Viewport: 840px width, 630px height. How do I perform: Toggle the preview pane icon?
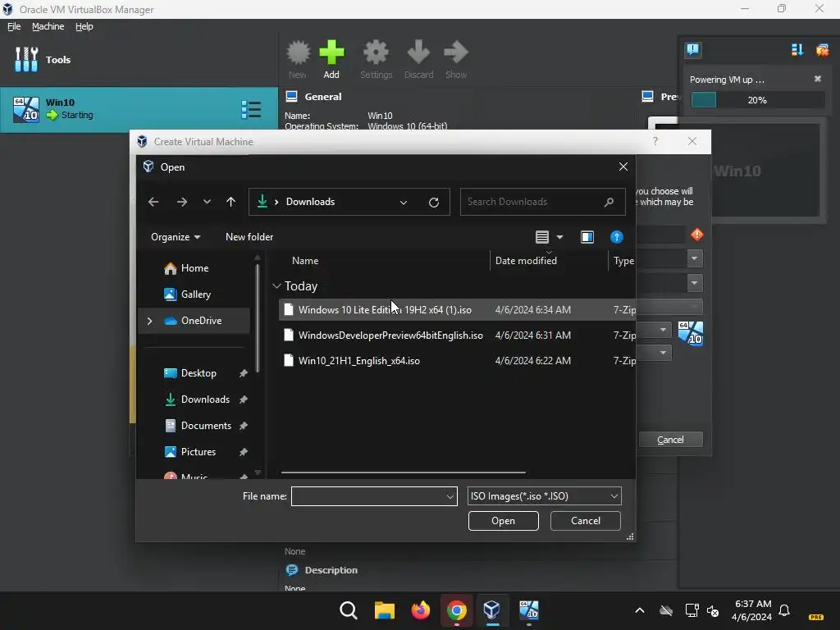coord(587,237)
